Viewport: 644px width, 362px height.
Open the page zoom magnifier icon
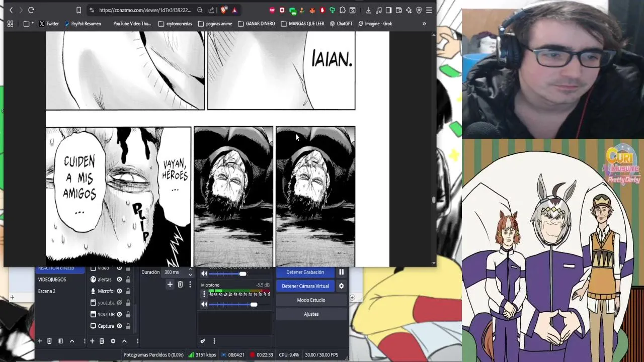coord(200,10)
